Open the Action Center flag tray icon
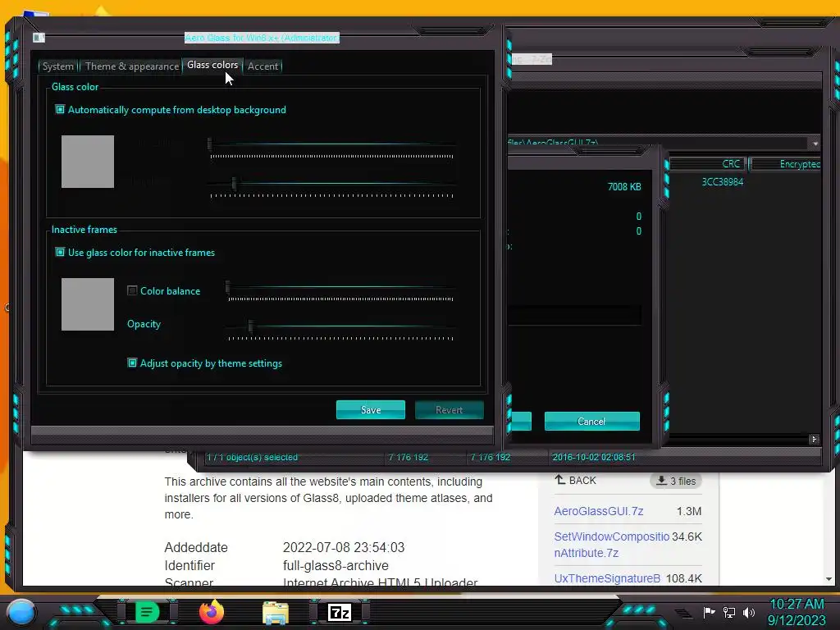Screen dimensions: 840x630 point(710,612)
